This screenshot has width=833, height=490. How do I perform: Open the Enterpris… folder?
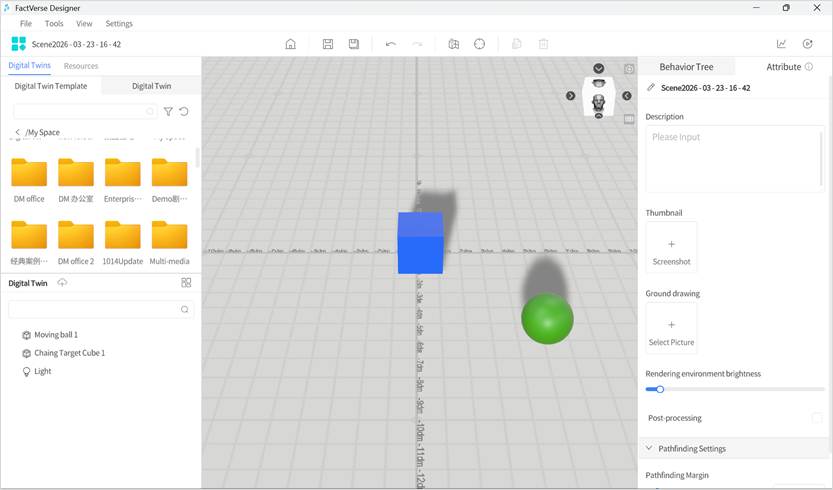[x=123, y=181]
